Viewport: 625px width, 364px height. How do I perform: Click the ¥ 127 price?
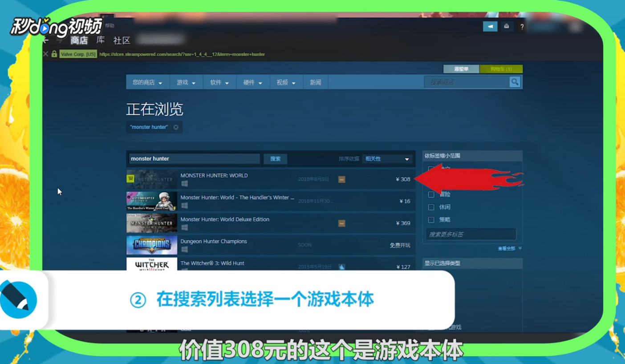point(403,267)
